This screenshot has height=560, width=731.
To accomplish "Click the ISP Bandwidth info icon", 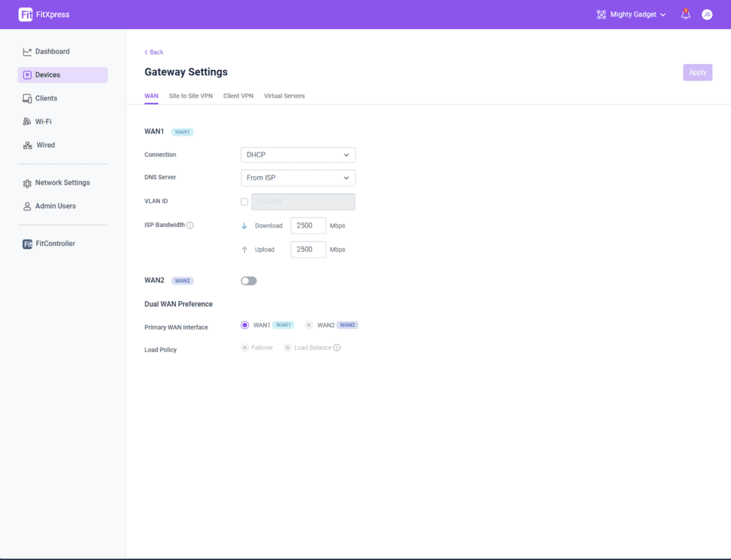I will coord(191,225).
